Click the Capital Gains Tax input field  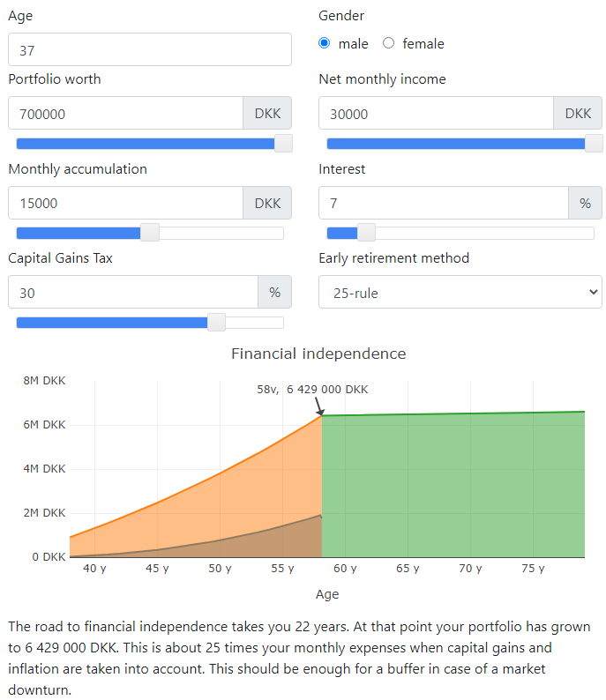[133, 292]
